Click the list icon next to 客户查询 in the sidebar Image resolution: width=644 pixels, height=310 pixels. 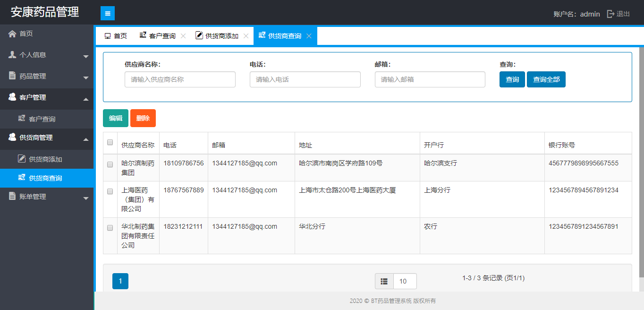coord(22,118)
